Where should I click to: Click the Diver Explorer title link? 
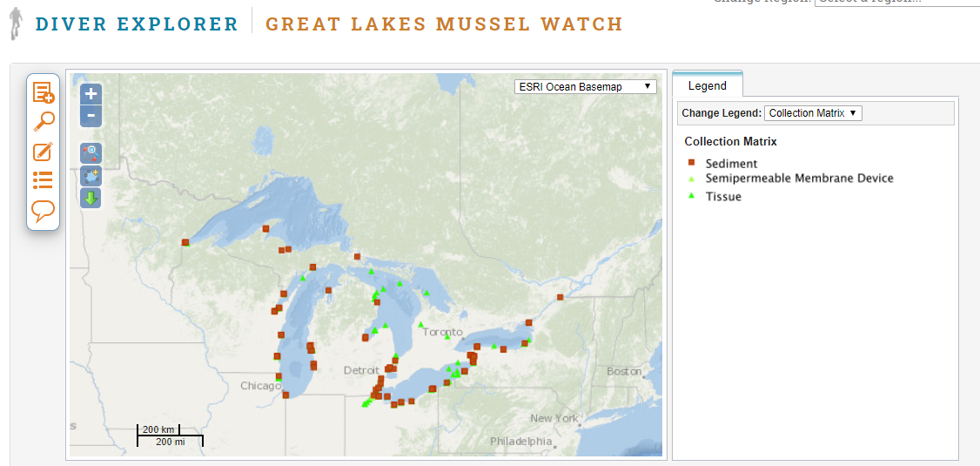coord(137,24)
